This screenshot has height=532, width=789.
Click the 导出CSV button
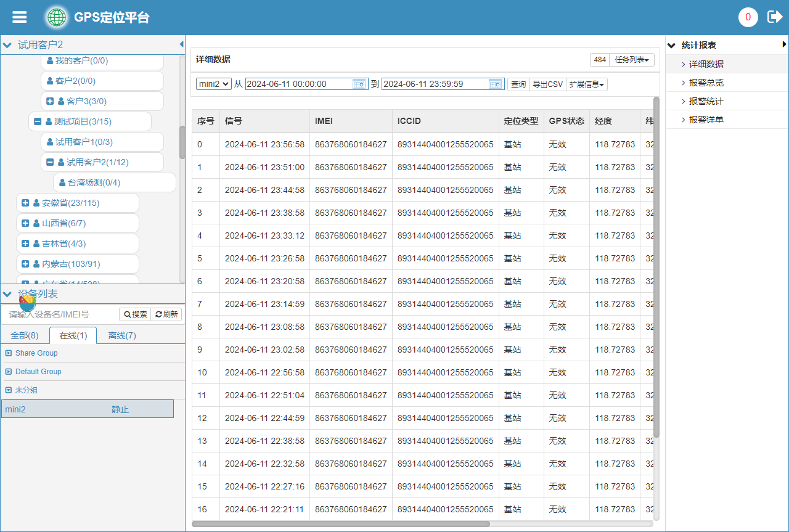pyautogui.click(x=547, y=84)
